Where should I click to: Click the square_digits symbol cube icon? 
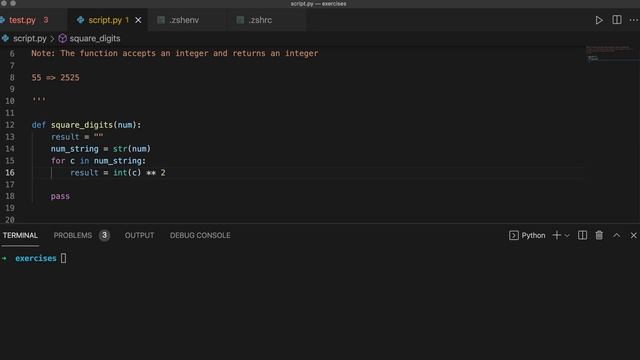pos(62,38)
